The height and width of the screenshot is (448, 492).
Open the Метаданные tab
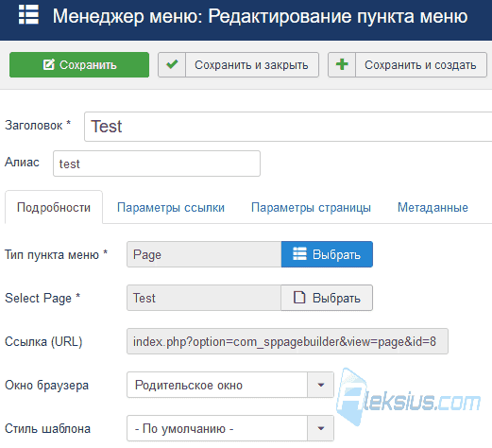pos(433,207)
